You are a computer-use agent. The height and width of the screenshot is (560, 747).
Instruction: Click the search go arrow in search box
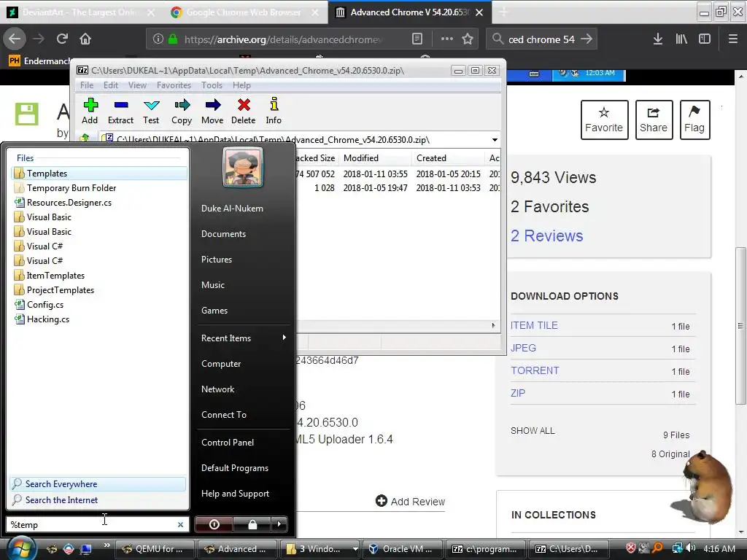click(587, 39)
